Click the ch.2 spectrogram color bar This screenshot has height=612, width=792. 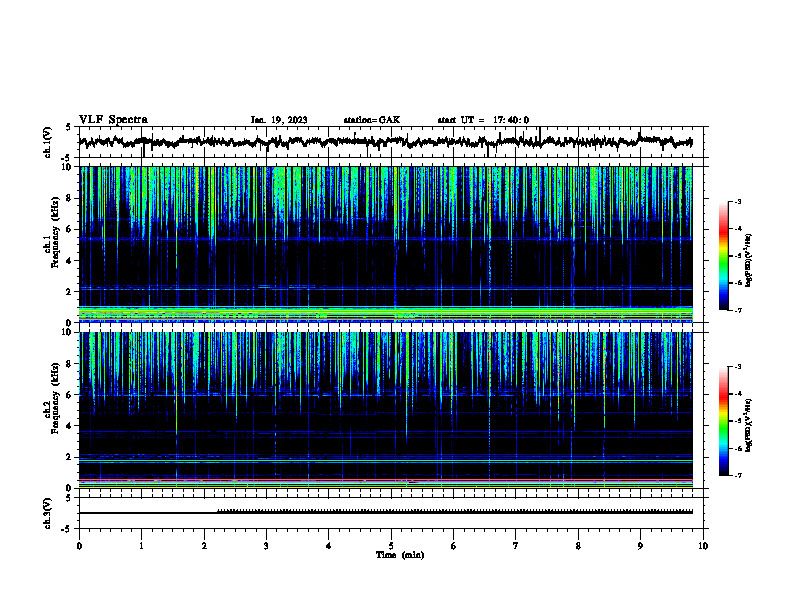click(x=724, y=421)
